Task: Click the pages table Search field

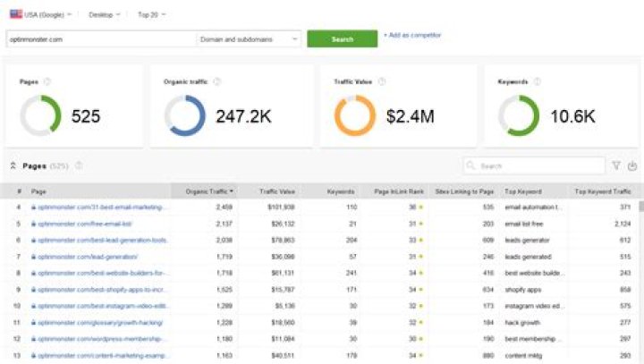Action: [535, 165]
